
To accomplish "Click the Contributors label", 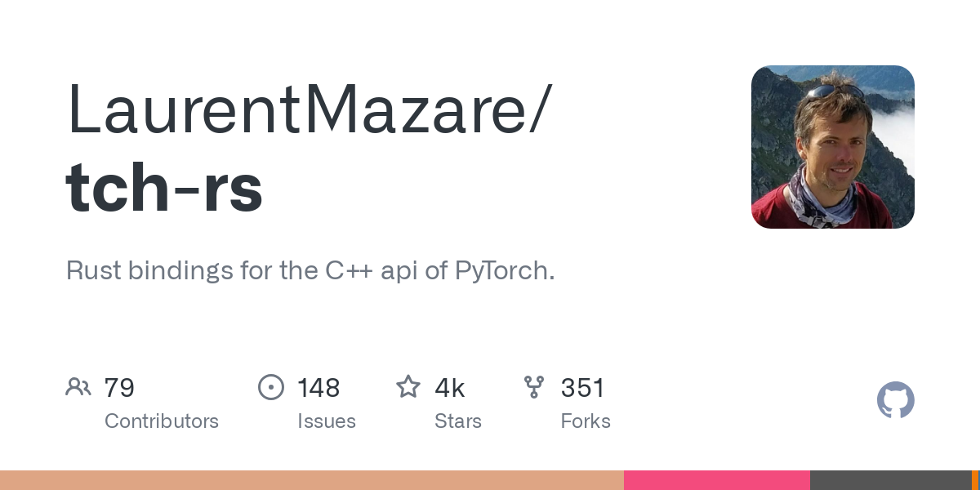I will click(162, 421).
